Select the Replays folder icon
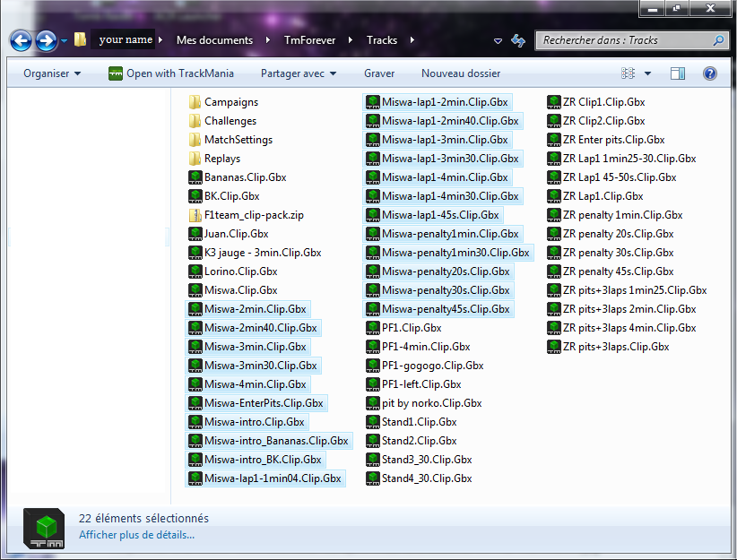The width and height of the screenshot is (737, 560). pos(195,159)
